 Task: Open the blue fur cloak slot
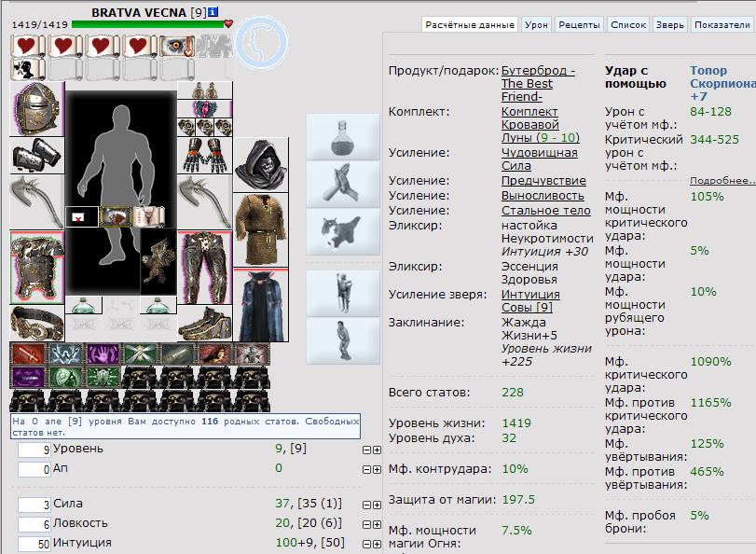[261, 305]
